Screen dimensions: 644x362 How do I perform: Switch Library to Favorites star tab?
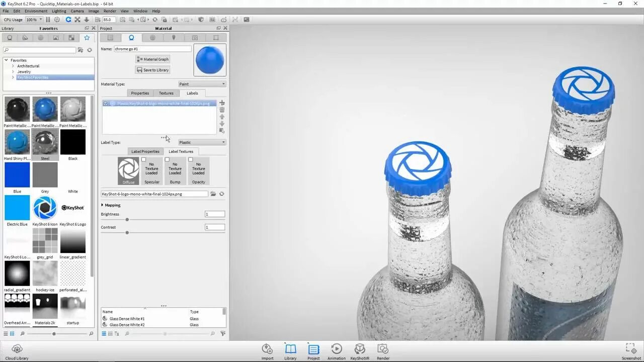coord(87,38)
